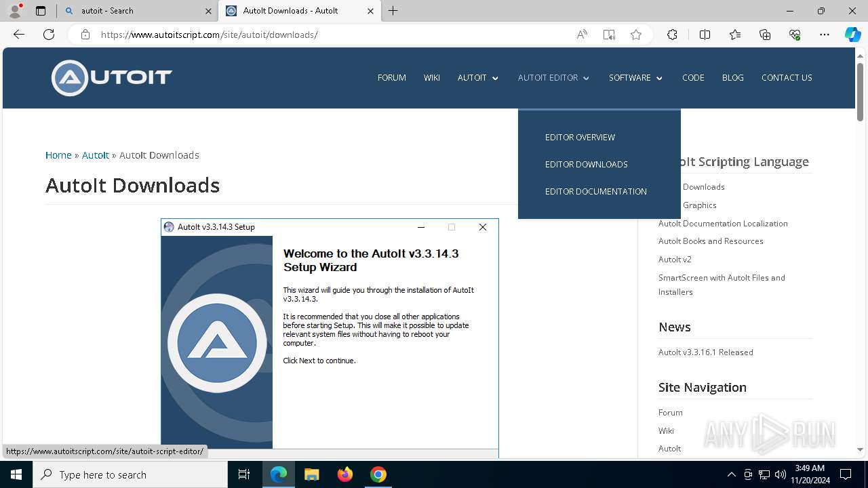Click the Read aloud icon in address bar
This screenshot has width=868, height=488.
tap(582, 35)
